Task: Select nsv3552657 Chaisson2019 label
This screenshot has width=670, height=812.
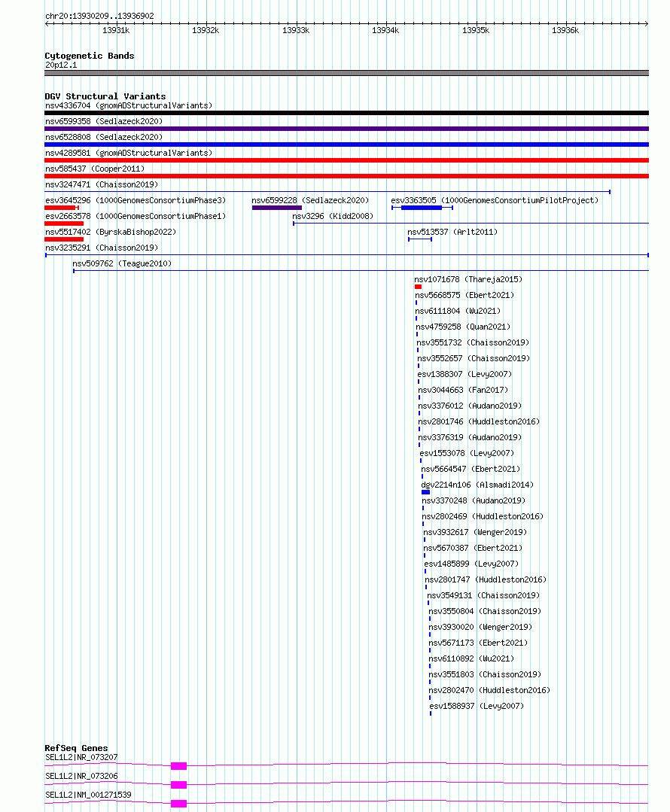Action: click(474, 358)
